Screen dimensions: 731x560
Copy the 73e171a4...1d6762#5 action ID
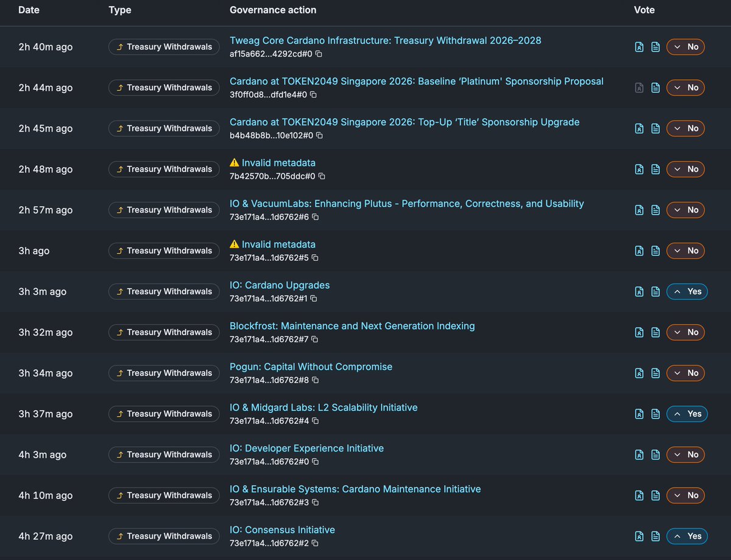click(315, 258)
